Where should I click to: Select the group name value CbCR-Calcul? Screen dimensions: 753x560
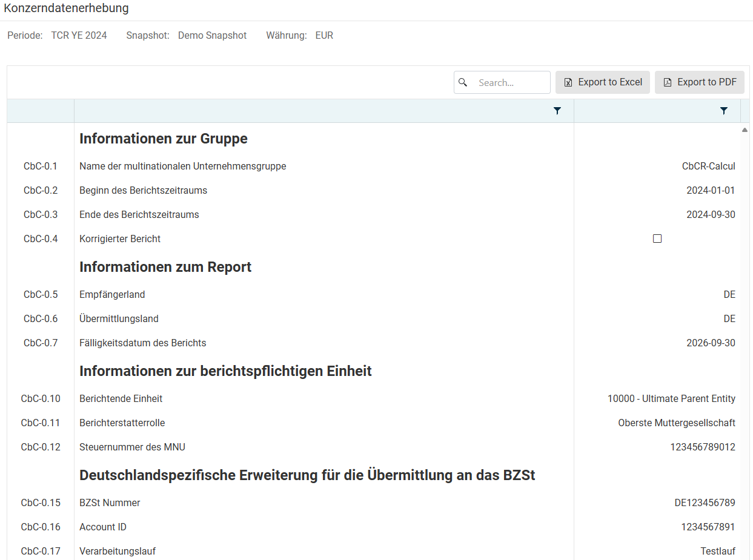click(708, 166)
